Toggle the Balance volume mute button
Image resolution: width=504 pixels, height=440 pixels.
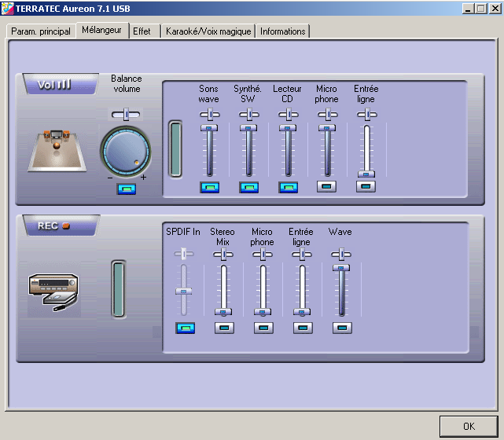(x=127, y=189)
